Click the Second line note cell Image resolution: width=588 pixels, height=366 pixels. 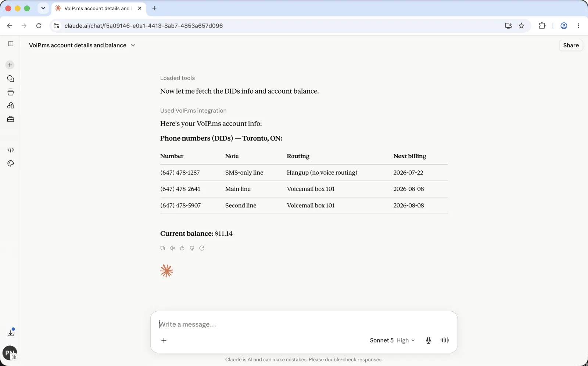pos(241,206)
